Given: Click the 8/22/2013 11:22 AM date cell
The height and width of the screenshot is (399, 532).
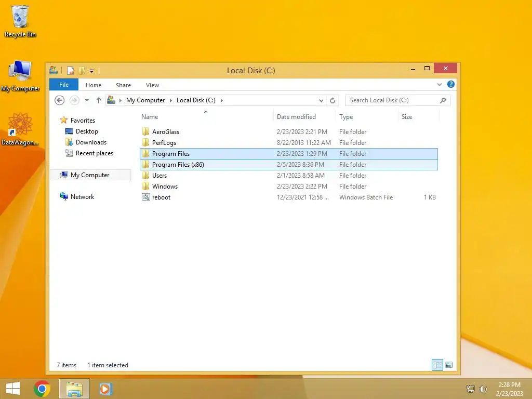Looking at the screenshot, I should (x=303, y=143).
